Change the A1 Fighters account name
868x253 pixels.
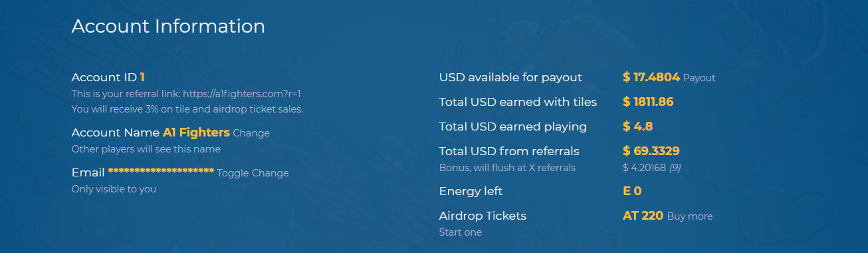[x=251, y=133]
